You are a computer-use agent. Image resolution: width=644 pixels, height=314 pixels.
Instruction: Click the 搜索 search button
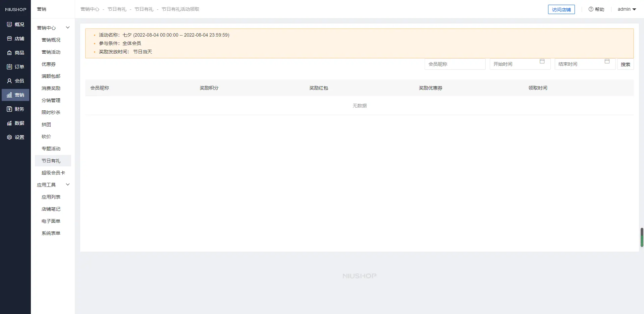625,64
